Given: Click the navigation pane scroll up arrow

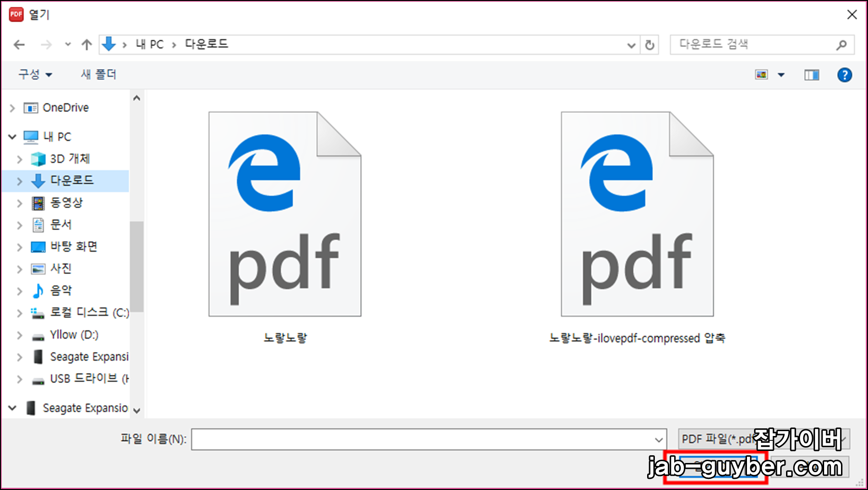Looking at the screenshot, I should point(137,98).
